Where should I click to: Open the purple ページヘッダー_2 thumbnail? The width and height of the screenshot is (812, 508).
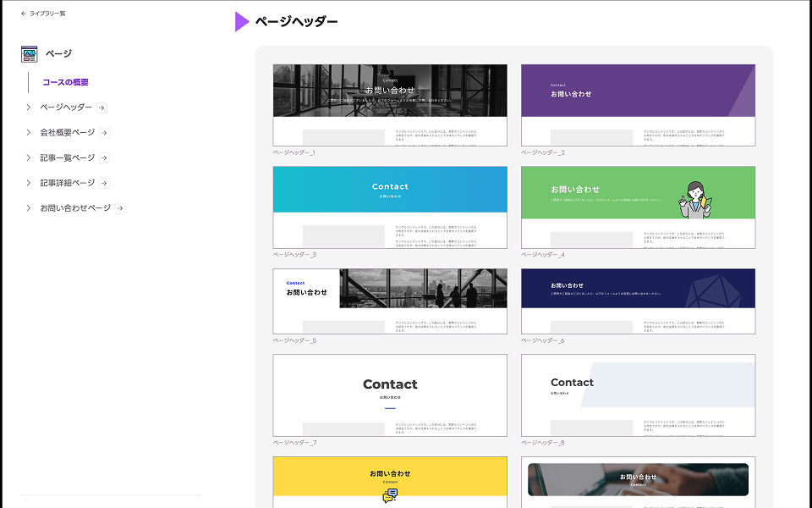pyautogui.click(x=638, y=105)
